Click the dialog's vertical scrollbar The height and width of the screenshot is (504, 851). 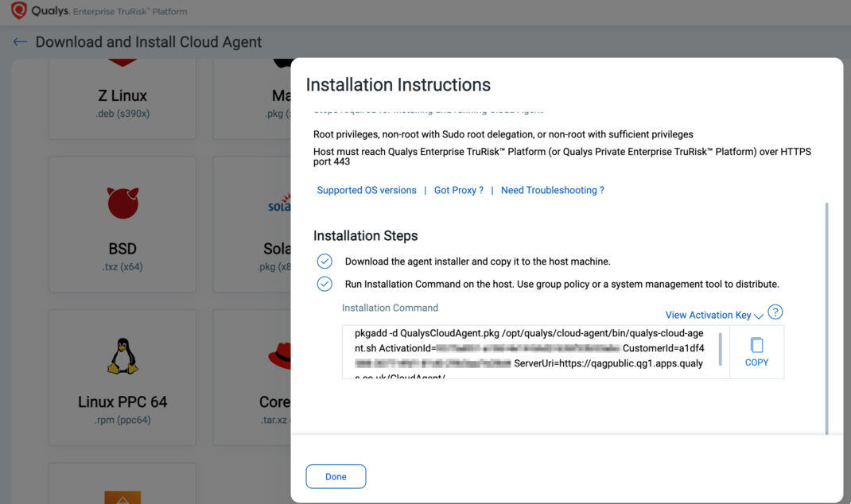point(827,318)
